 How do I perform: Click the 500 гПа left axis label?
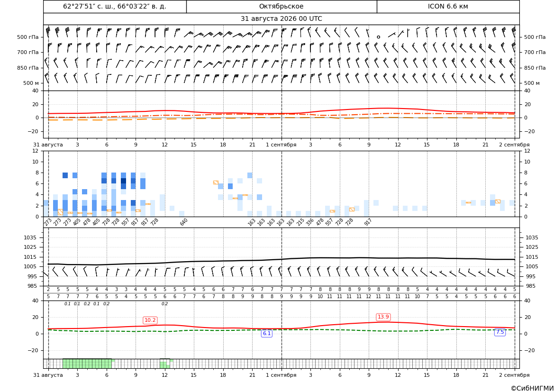28,37
